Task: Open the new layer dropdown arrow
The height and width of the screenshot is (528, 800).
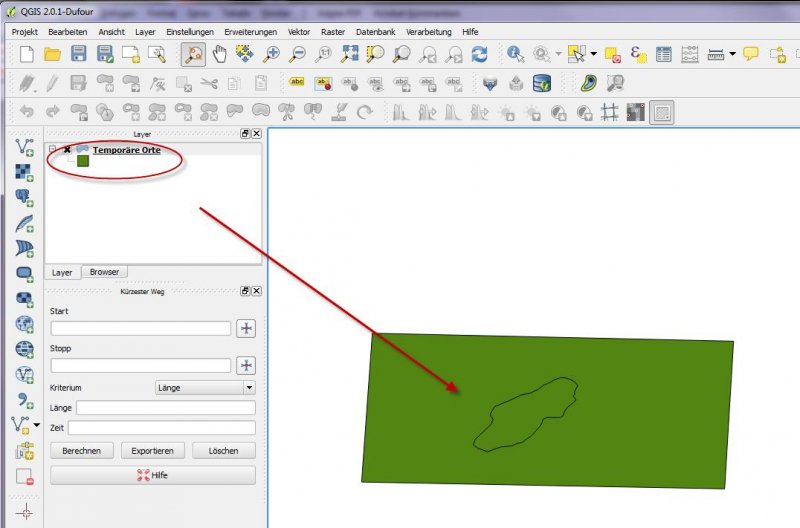Action: [37, 424]
